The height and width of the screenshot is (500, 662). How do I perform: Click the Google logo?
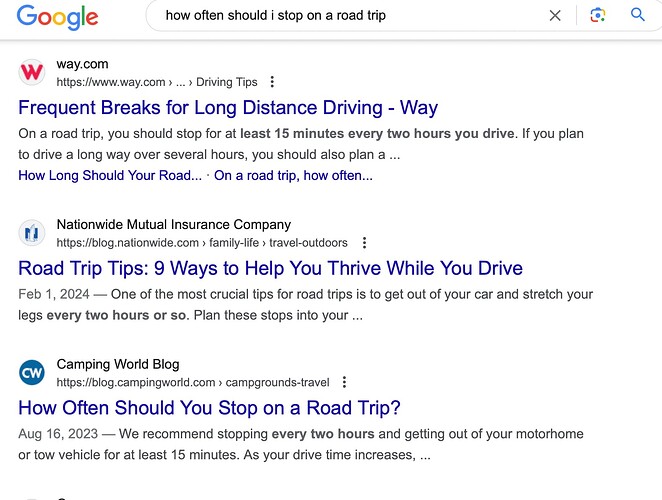click(x=57, y=16)
